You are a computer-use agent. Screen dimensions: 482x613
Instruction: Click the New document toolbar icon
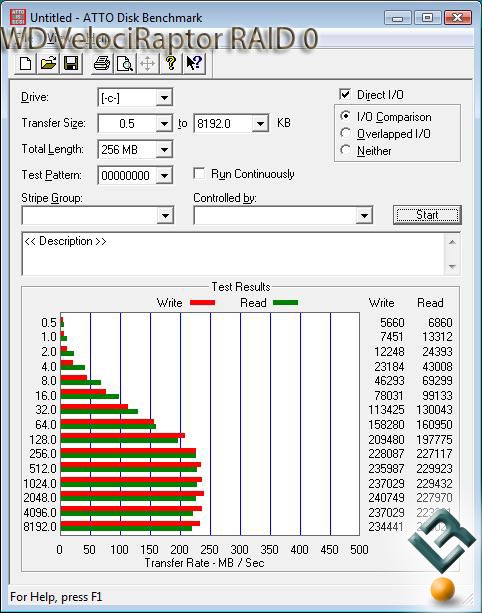tap(25, 63)
